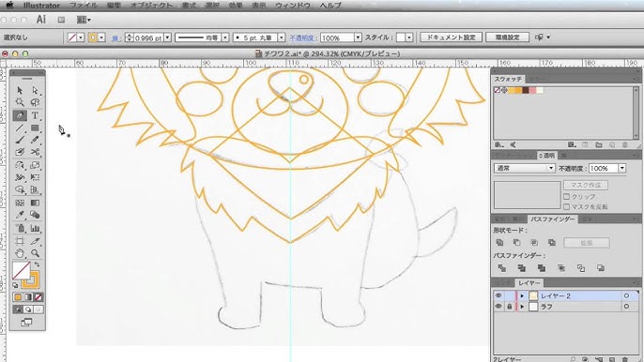Viewport: 644px width, 362px height.
Task: Open fill color dropdown in control bar
Action: (81, 38)
